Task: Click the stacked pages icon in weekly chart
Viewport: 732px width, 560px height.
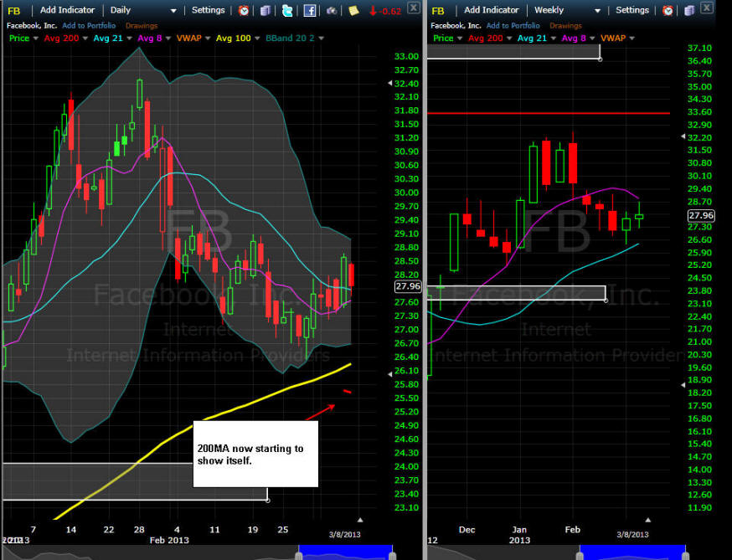Action: [x=688, y=11]
